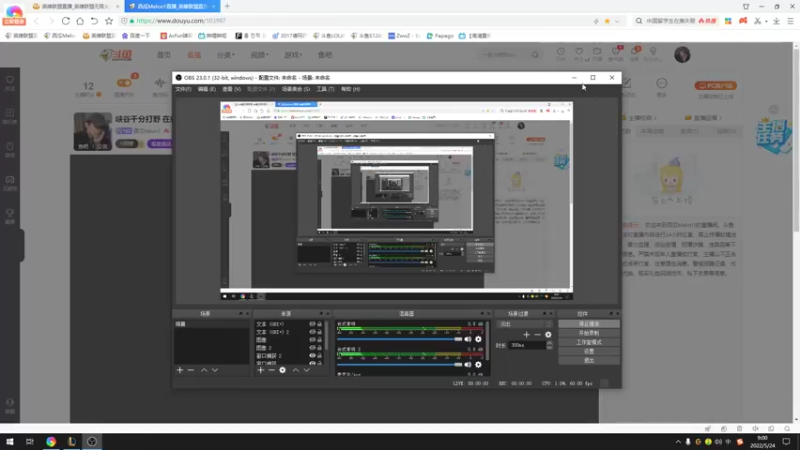Open the OBS View menu
This screenshot has width=800, height=450.
point(231,89)
